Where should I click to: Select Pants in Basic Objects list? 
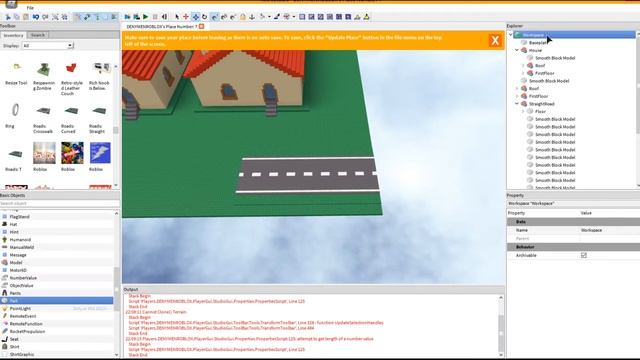point(57,293)
